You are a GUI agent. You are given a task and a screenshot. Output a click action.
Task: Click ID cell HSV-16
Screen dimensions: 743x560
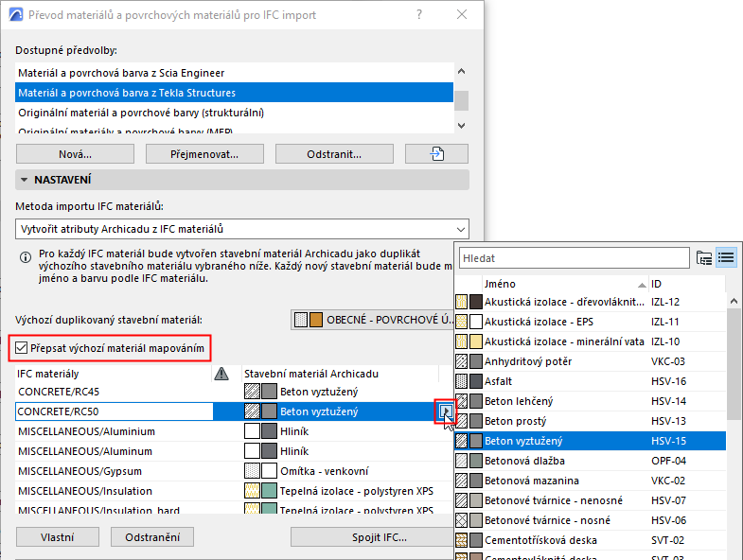point(668,381)
